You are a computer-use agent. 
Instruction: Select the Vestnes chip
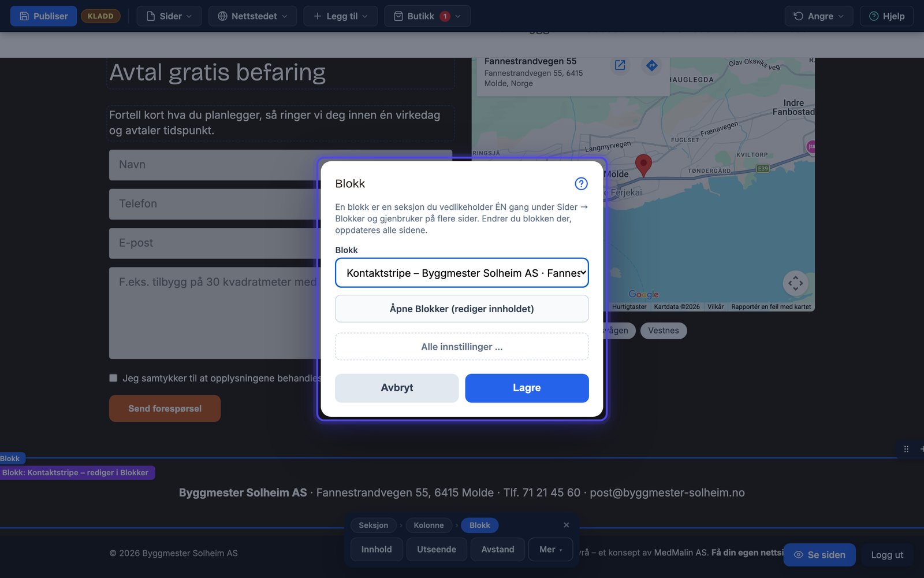(x=664, y=331)
